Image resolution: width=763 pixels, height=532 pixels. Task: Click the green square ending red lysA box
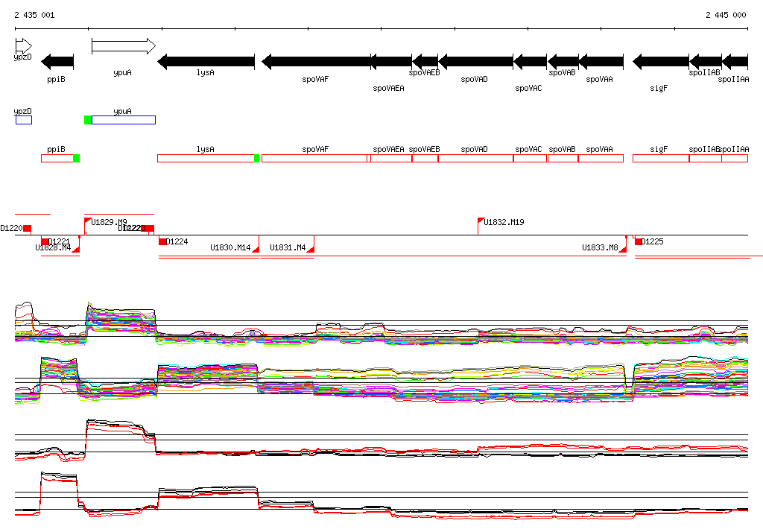coord(257,158)
